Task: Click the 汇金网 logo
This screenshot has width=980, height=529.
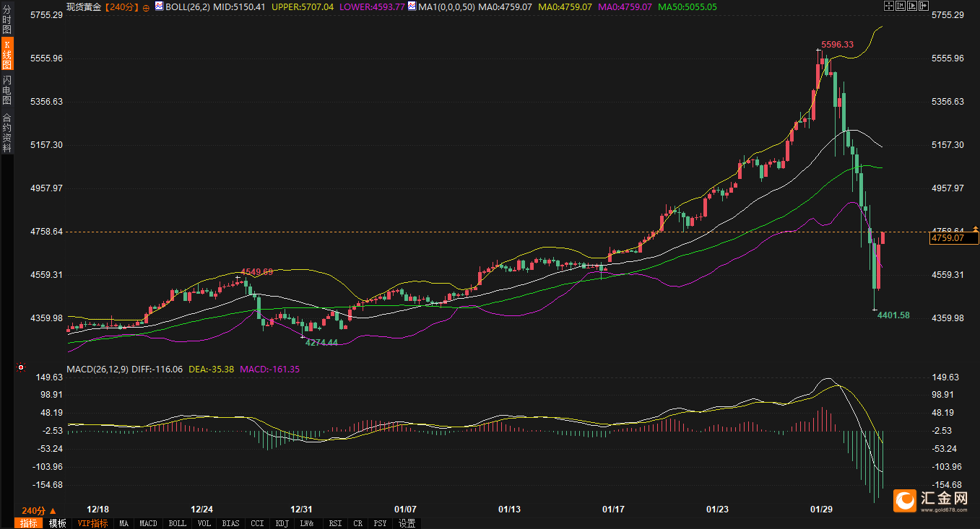Action: 932,499
